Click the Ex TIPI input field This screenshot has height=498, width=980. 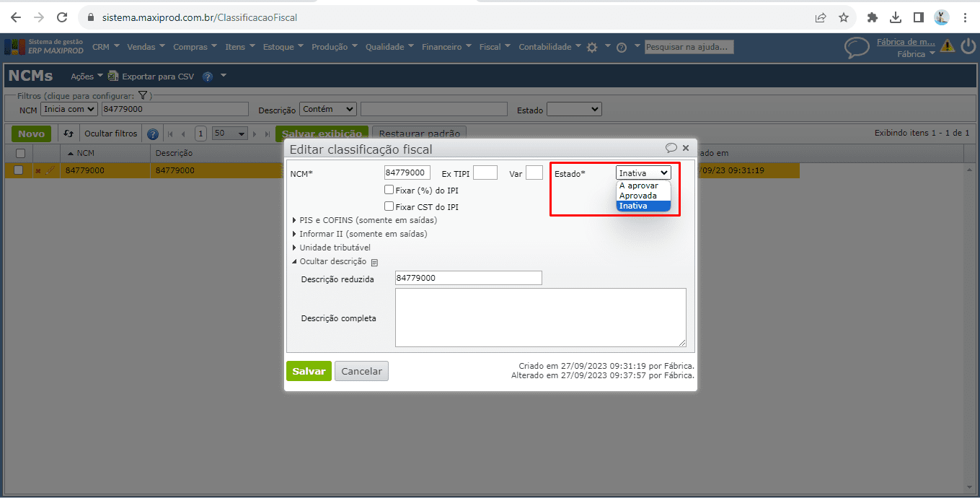(485, 172)
